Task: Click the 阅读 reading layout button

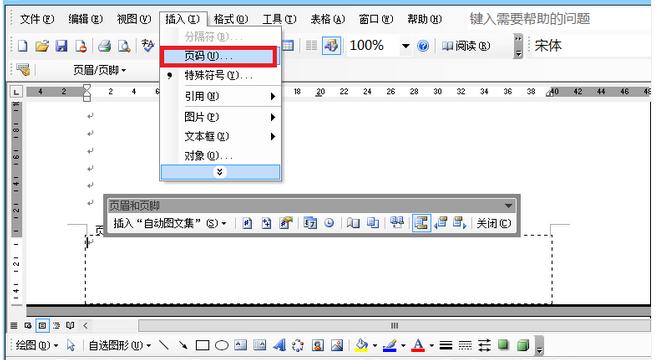Action: [466, 46]
